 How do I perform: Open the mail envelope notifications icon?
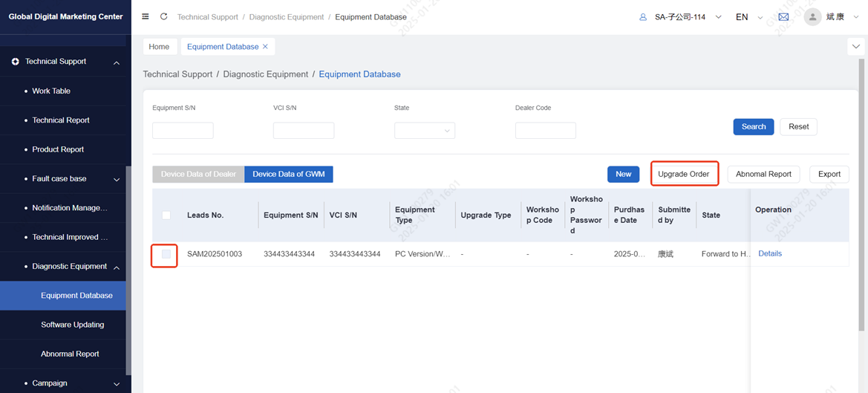pos(783,17)
